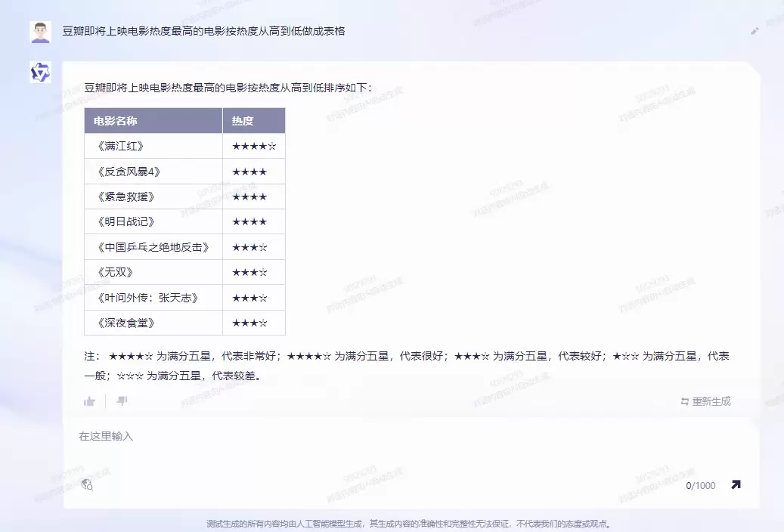Select the 《反贪风暴4》 table cell
This screenshot has height=532, width=784.
point(153,172)
